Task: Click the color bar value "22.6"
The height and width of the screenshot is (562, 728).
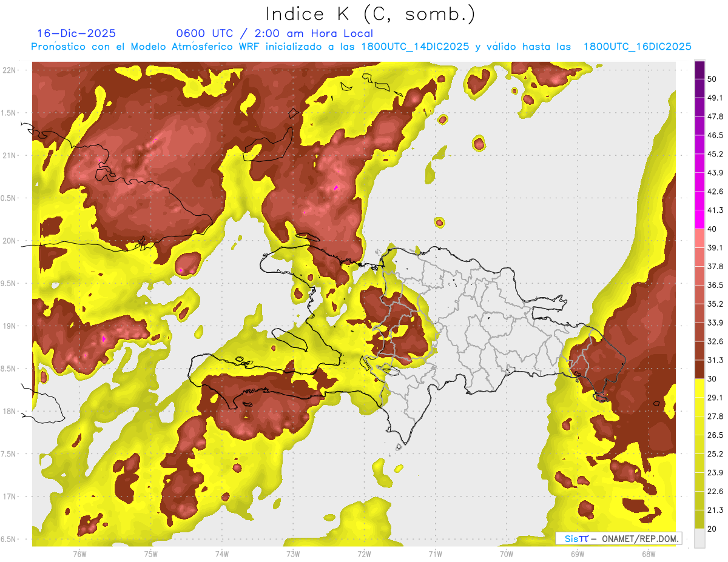Action: 716,491
